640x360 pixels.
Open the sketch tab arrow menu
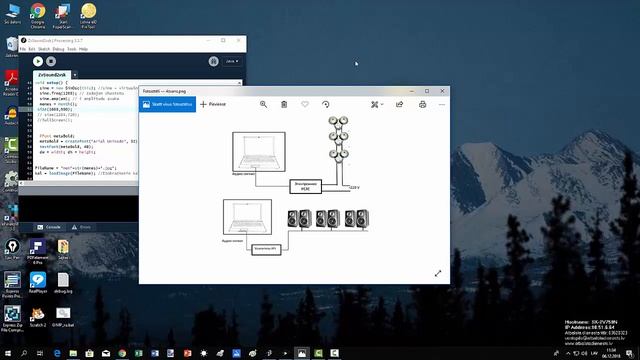coord(75,75)
